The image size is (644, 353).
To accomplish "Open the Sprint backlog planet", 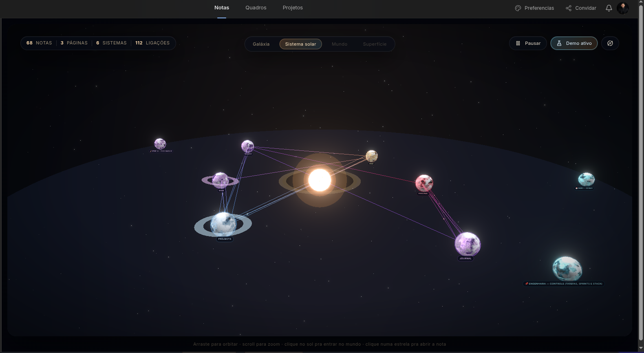I will pos(160,143).
